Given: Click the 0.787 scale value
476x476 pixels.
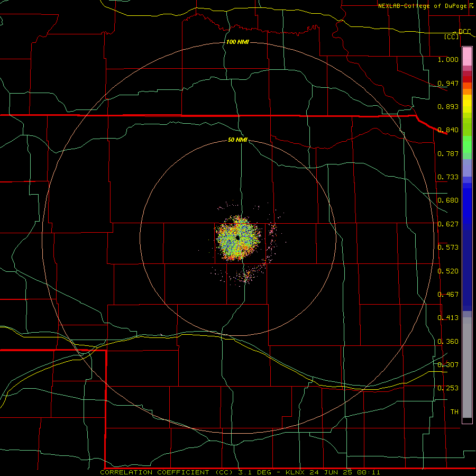Looking at the screenshot, I should 448,153.
